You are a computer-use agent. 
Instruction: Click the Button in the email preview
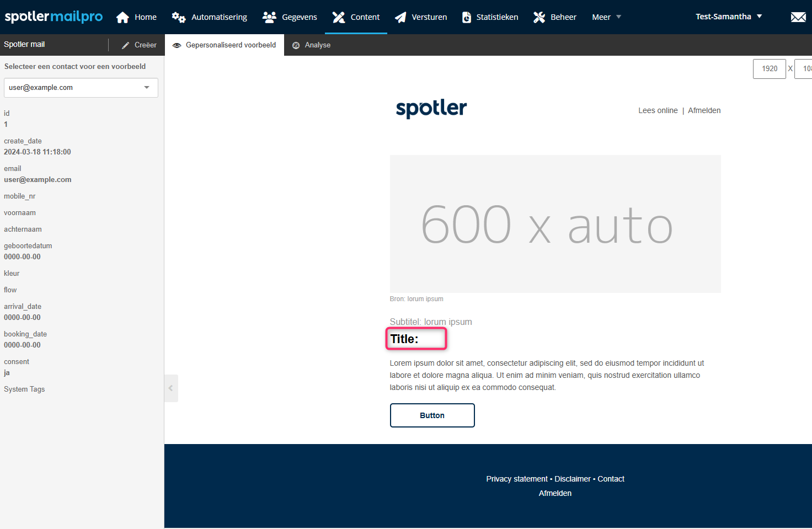(x=432, y=415)
